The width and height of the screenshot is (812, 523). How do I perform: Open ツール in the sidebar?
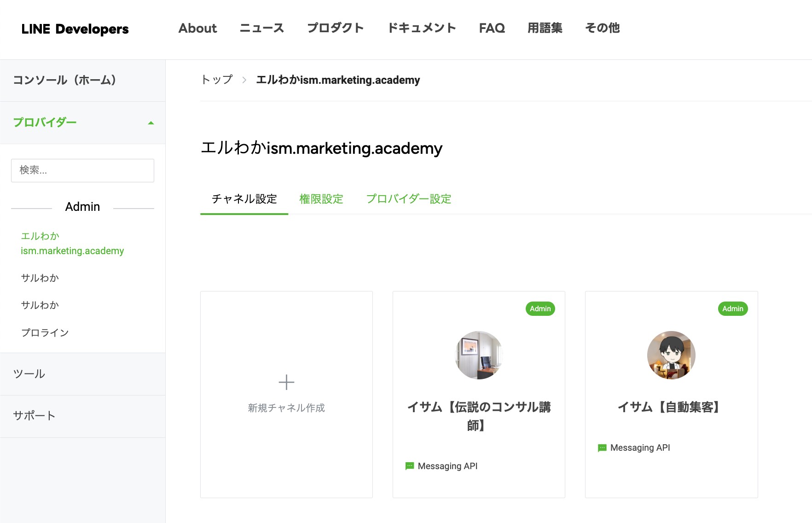(83, 374)
